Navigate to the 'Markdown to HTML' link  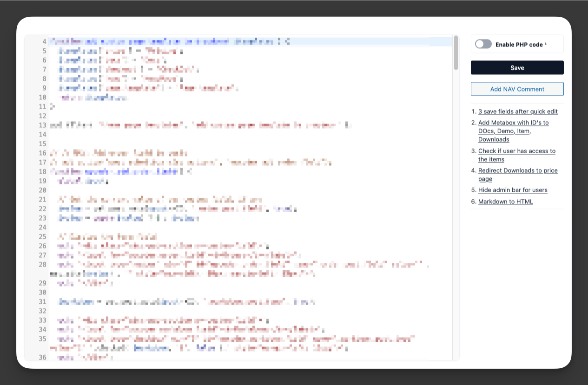coord(505,202)
